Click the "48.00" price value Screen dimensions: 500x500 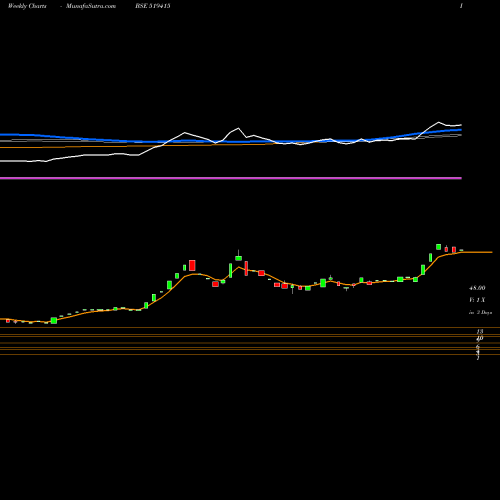(477, 288)
